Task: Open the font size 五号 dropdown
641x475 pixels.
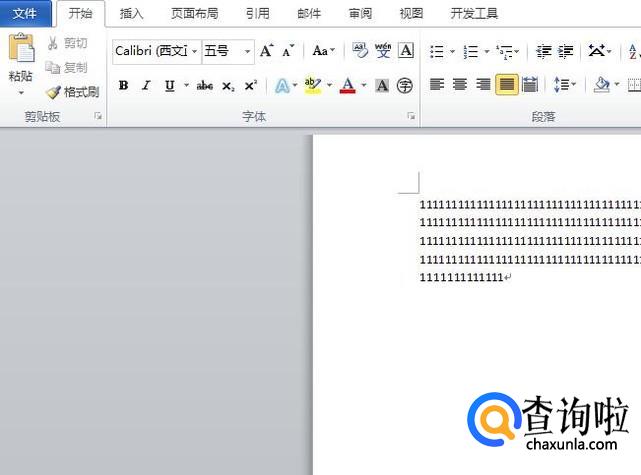Action: (x=247, y=52)
